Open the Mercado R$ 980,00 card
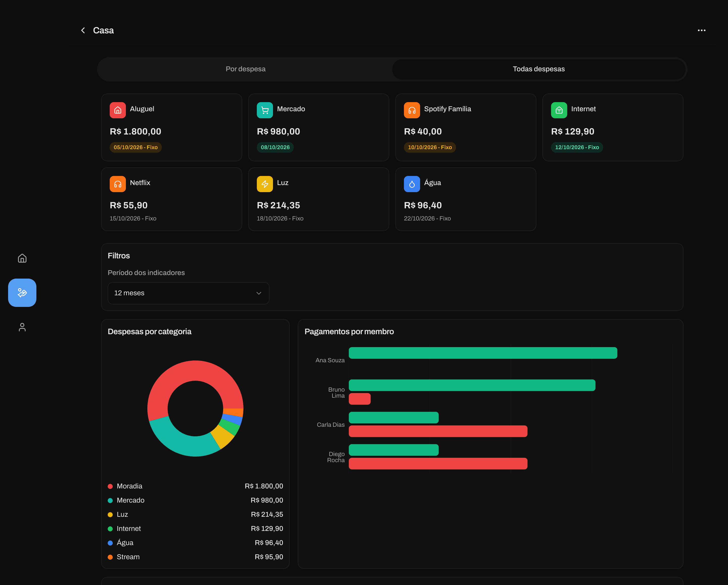 tap(319, 127)
